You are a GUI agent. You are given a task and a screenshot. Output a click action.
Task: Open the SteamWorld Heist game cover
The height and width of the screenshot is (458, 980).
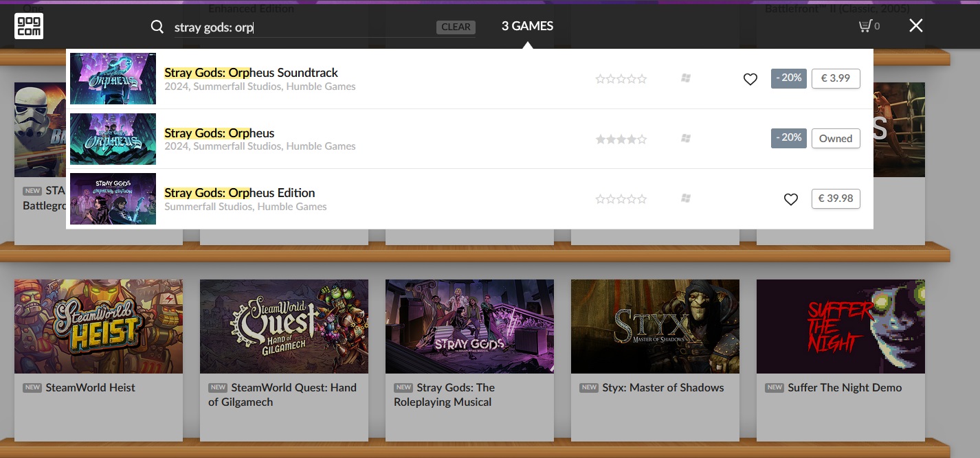[98, 326]
